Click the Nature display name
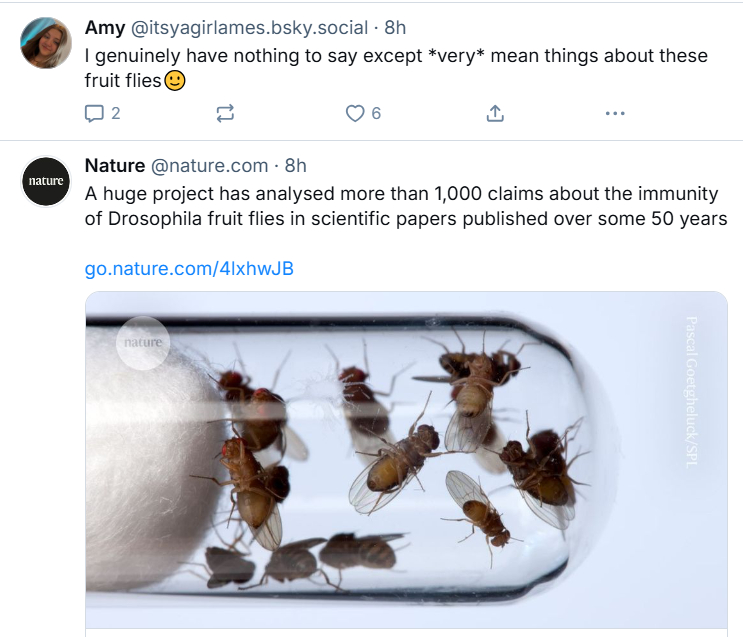 tap(115, 165)
